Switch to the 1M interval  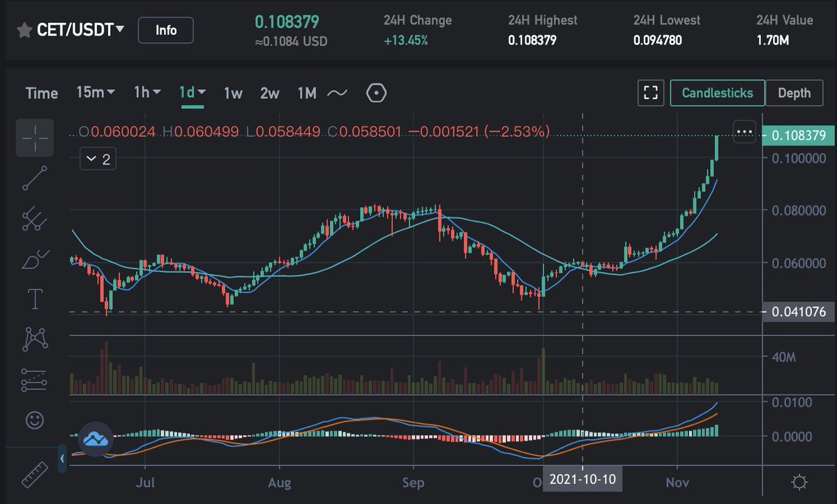[x=307, y=93]
